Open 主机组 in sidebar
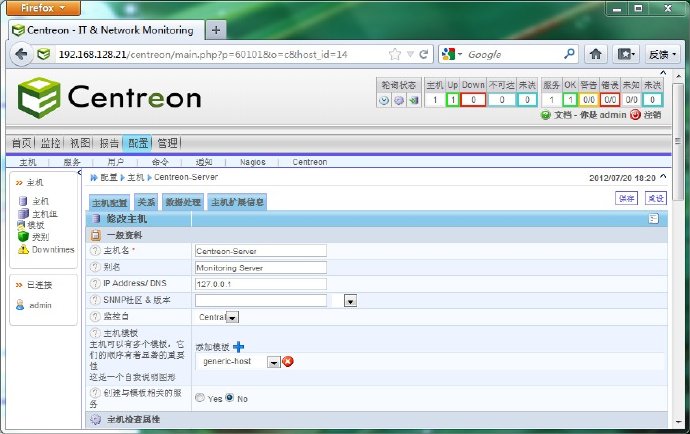The image size is (690, 434). click(x=44, y=214)
